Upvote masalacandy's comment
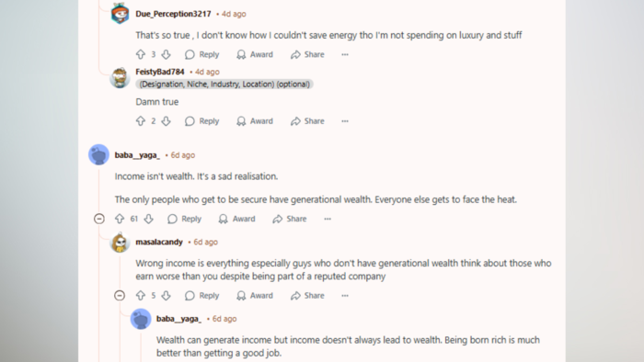The image size is (644, 362). pos(141,296)
